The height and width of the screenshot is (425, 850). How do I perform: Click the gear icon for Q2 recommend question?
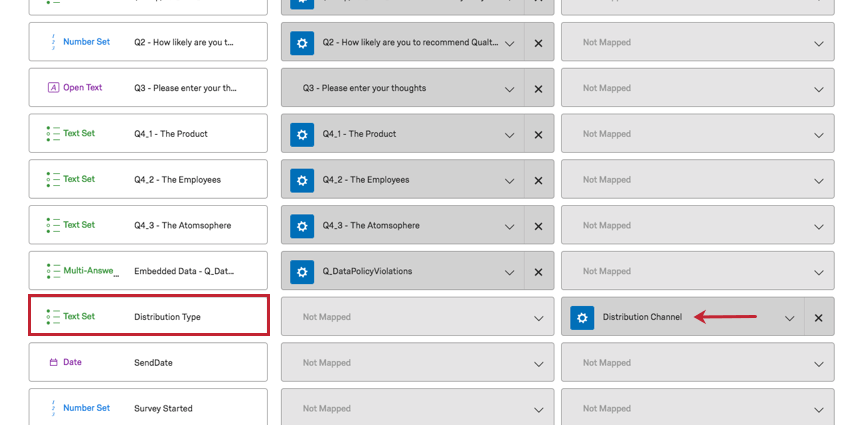coord(302,43)
